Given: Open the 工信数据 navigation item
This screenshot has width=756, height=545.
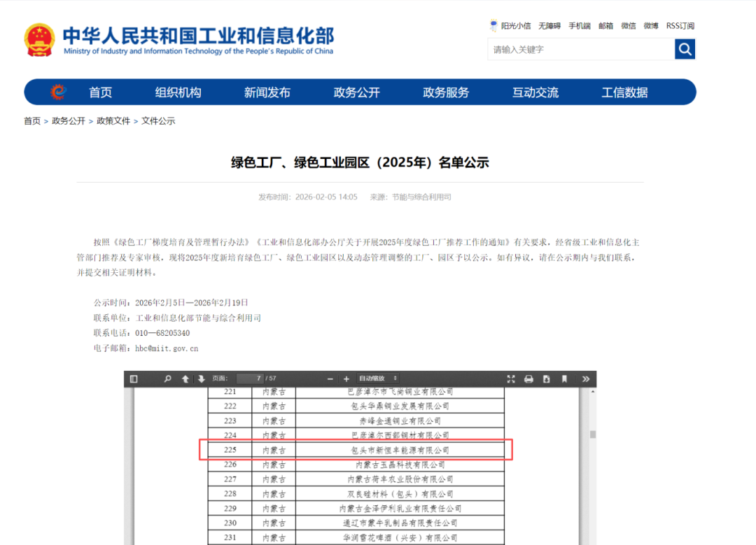Looking at the screenshot, I should click(x=624, y=92).
